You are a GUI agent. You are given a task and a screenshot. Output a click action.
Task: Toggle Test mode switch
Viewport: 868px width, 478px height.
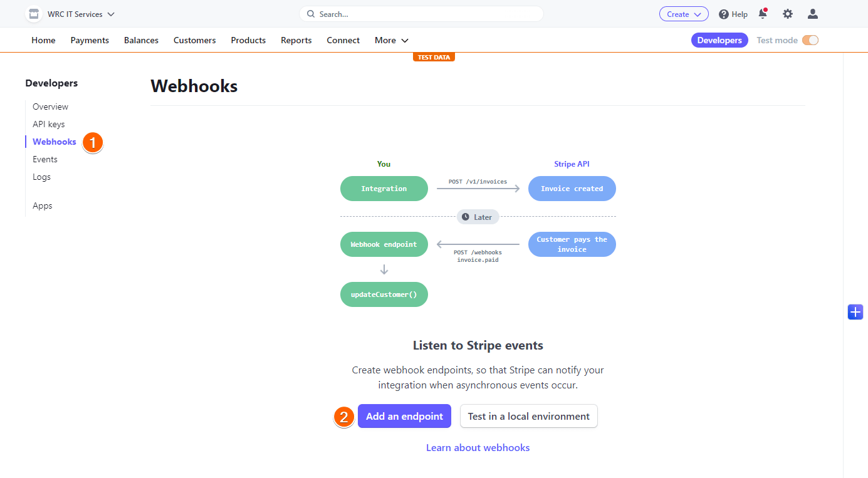pos(810,40)
